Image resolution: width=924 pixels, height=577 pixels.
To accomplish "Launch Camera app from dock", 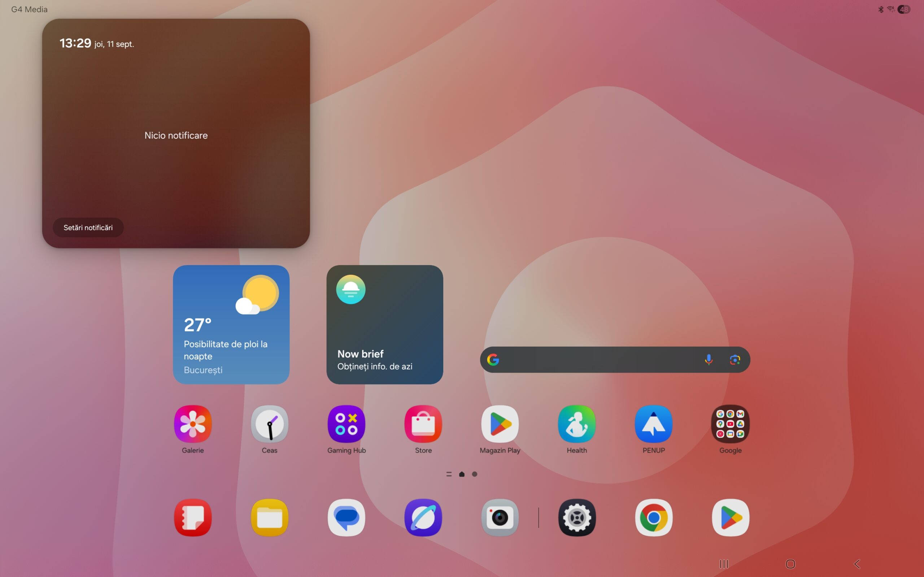I will click(500, 517).
